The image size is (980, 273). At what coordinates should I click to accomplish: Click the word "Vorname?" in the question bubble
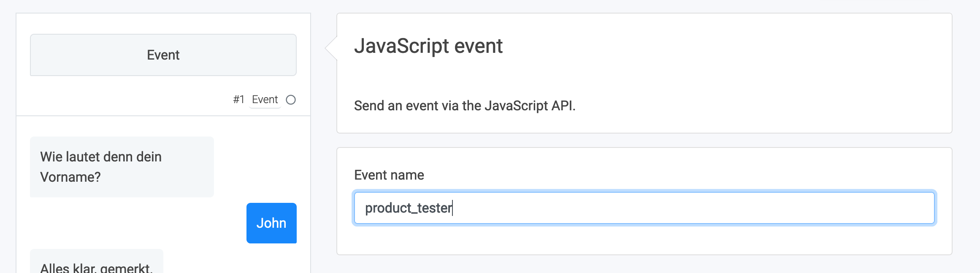coord(70,177)
